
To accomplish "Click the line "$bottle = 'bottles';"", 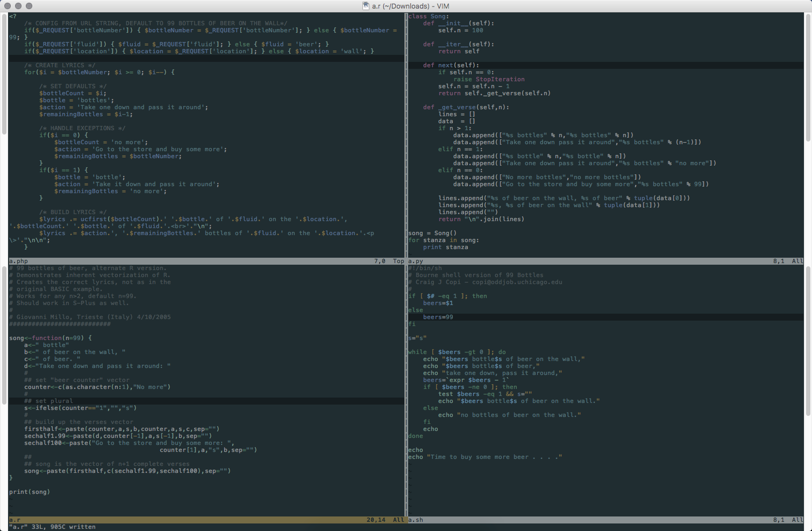I will pyautogui.click(x=77, y=100).
